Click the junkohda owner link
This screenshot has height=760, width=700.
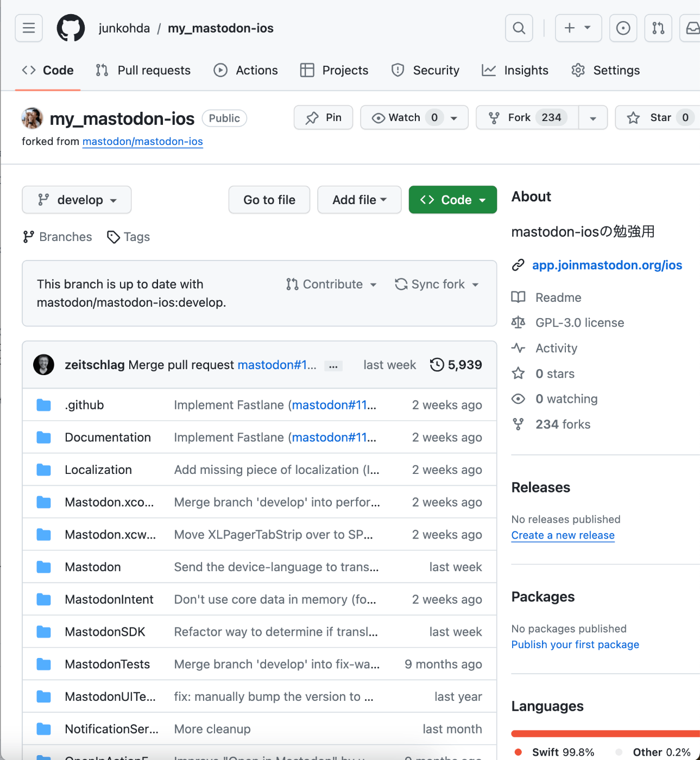click(124, 28)
